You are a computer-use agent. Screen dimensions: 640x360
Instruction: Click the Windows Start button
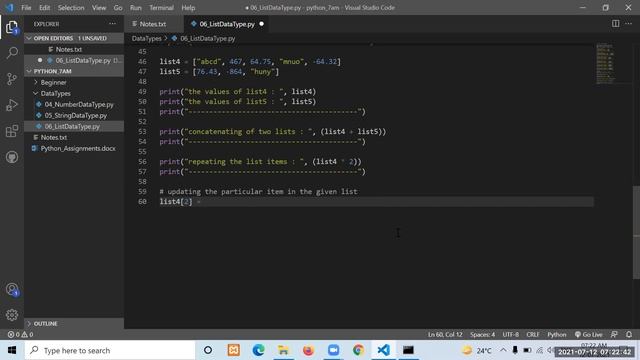(12, 350)
